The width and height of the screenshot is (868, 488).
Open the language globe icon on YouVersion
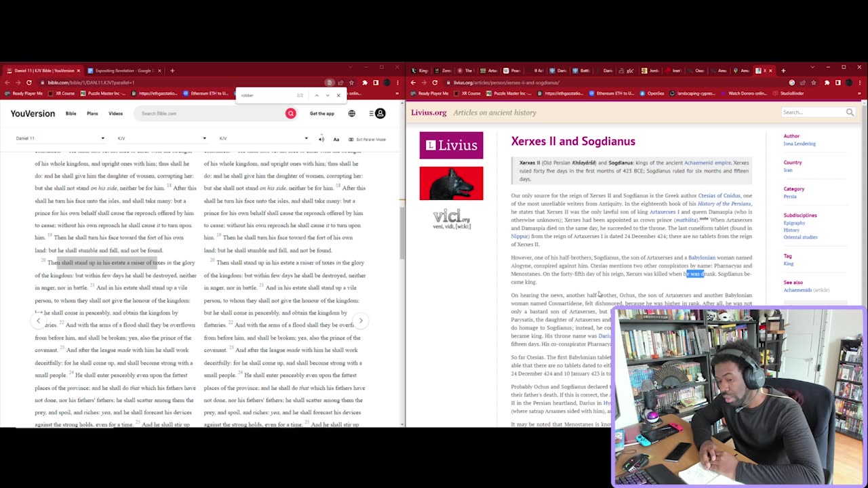pyautogui.click(x=351, y=113)
